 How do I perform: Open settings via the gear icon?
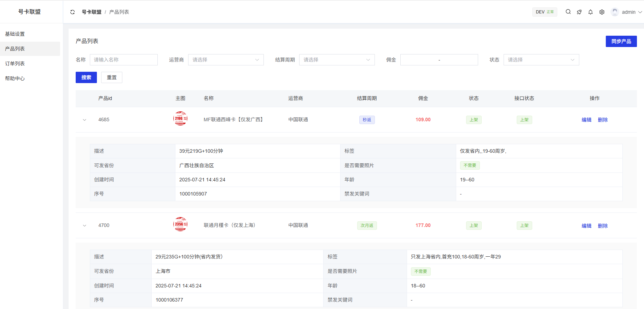pos(602,12)
